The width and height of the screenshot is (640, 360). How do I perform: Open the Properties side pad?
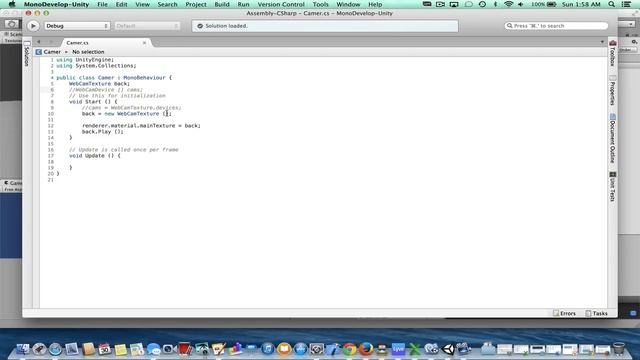[613, 90]
